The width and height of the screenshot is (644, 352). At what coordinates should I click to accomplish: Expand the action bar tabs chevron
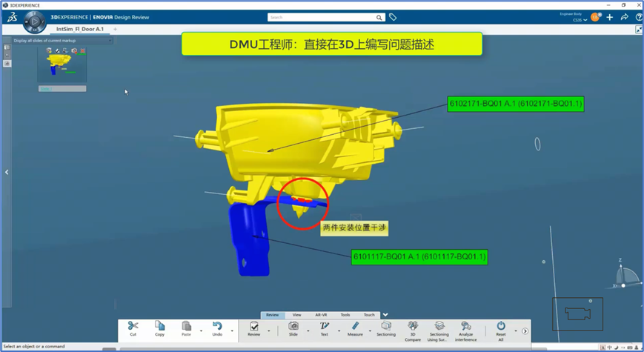[385, 315]
